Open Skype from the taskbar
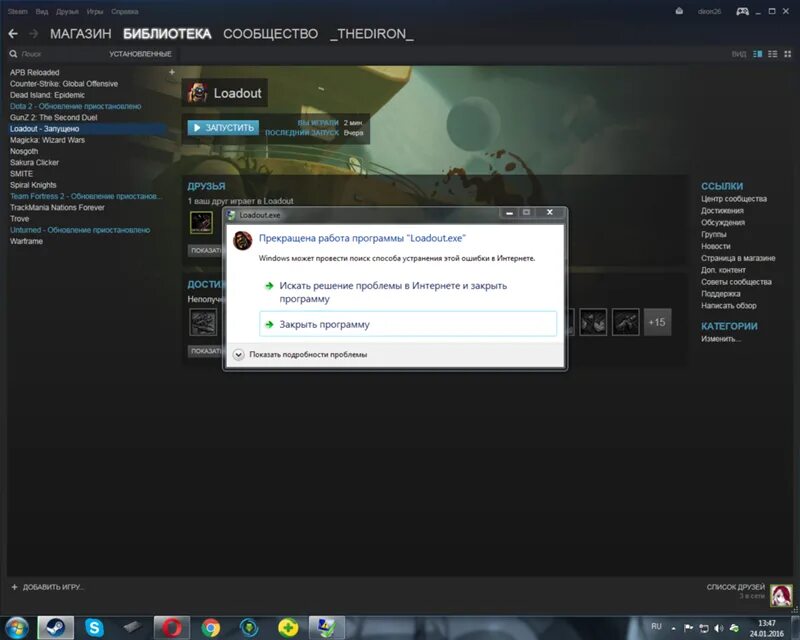Viewport: 800px width, 640px height. point(94,627)
